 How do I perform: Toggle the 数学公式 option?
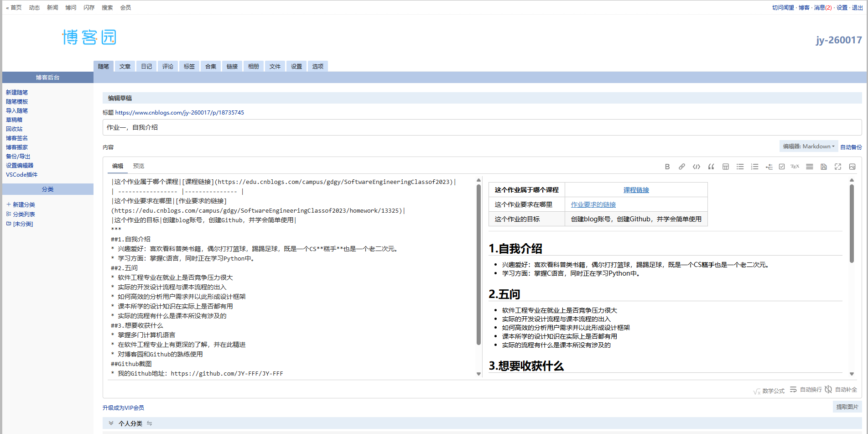click(769, 391)
